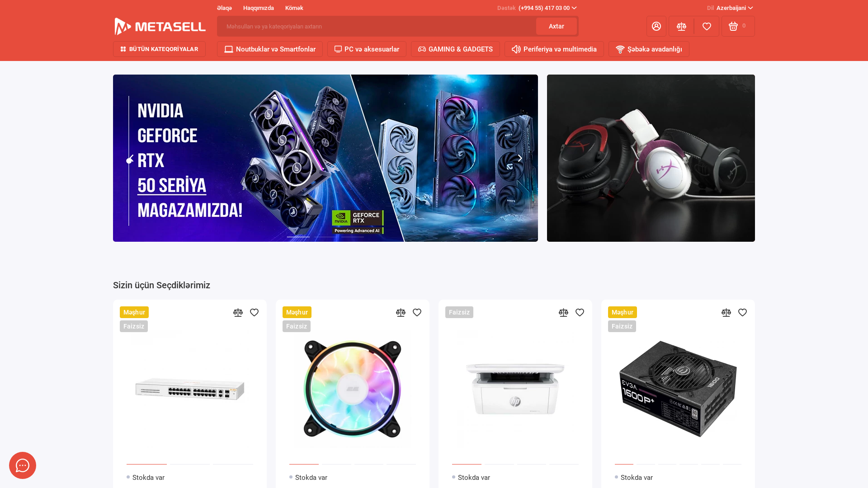The image size is (868, 488).
Task: Favorite the network switch product
Action: (254, 313)
